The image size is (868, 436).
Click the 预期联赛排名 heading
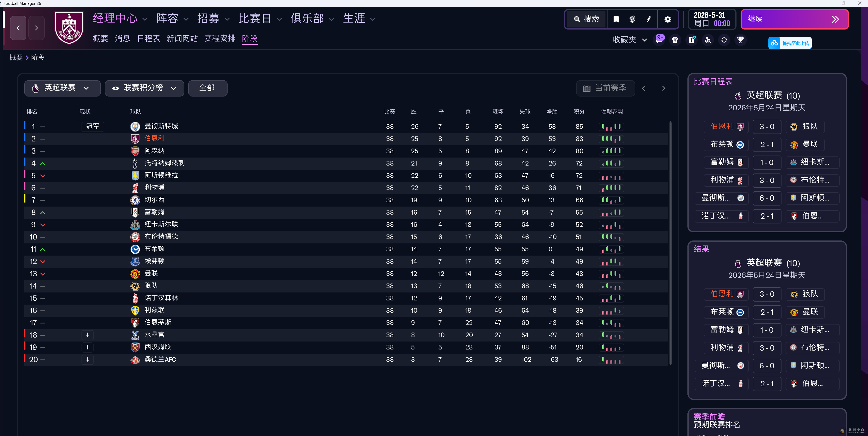click(717, 425)
